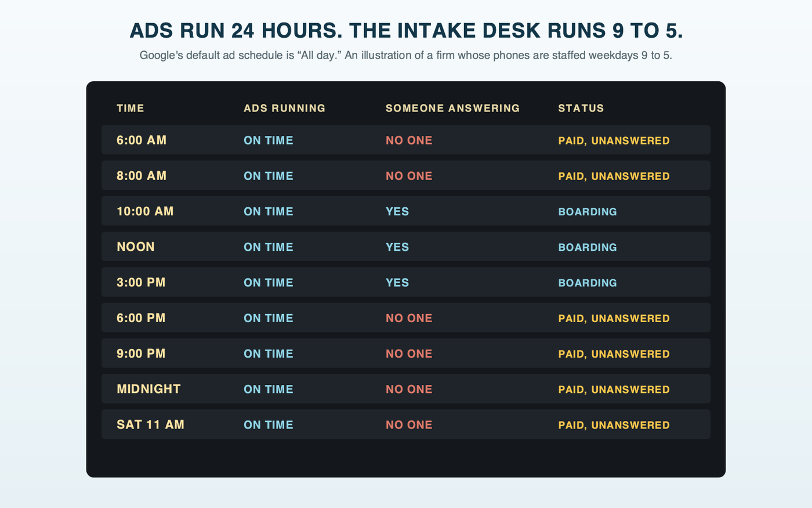Click the TIME column header

(x=130, y=109)
